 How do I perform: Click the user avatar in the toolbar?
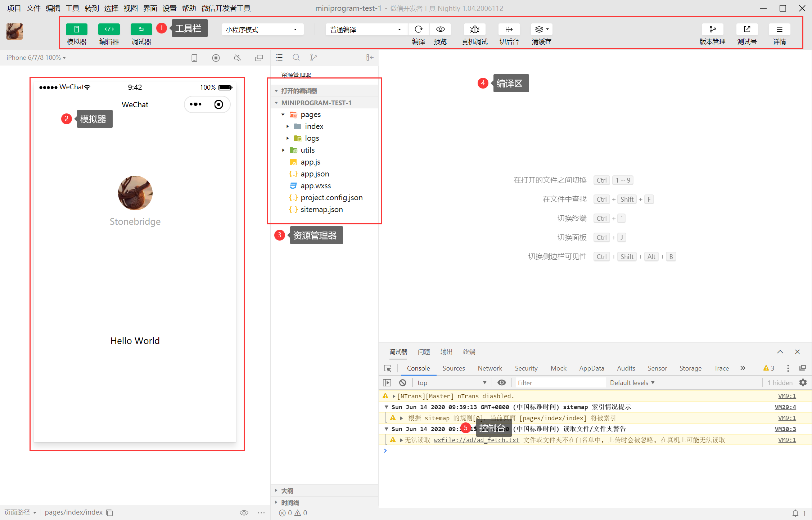pos(15,31)
